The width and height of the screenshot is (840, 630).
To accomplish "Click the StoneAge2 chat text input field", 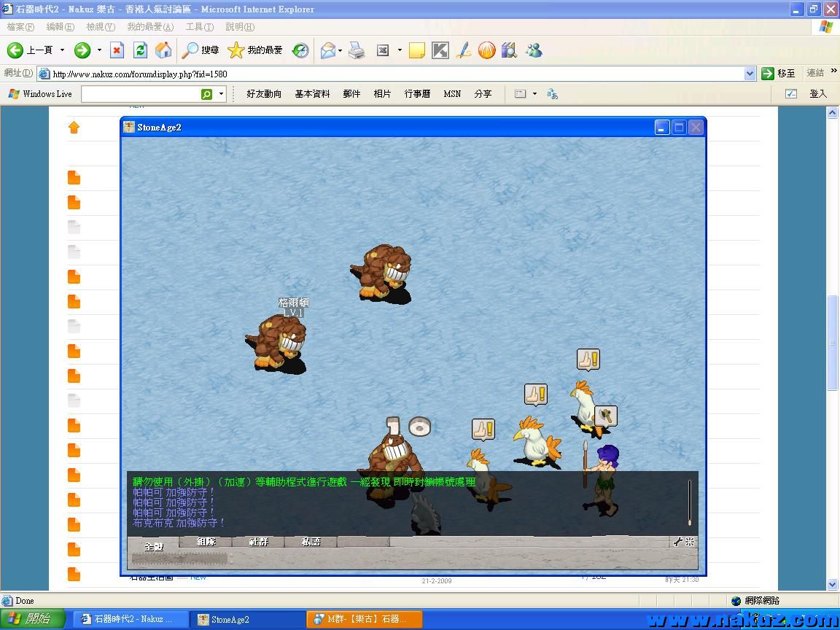I will click(180, 559).
